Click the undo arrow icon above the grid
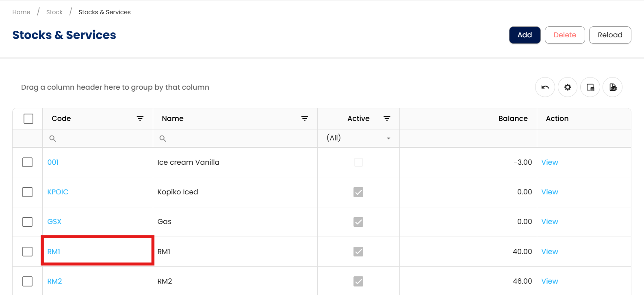644x295 pixels. click(x=545, y=87)
